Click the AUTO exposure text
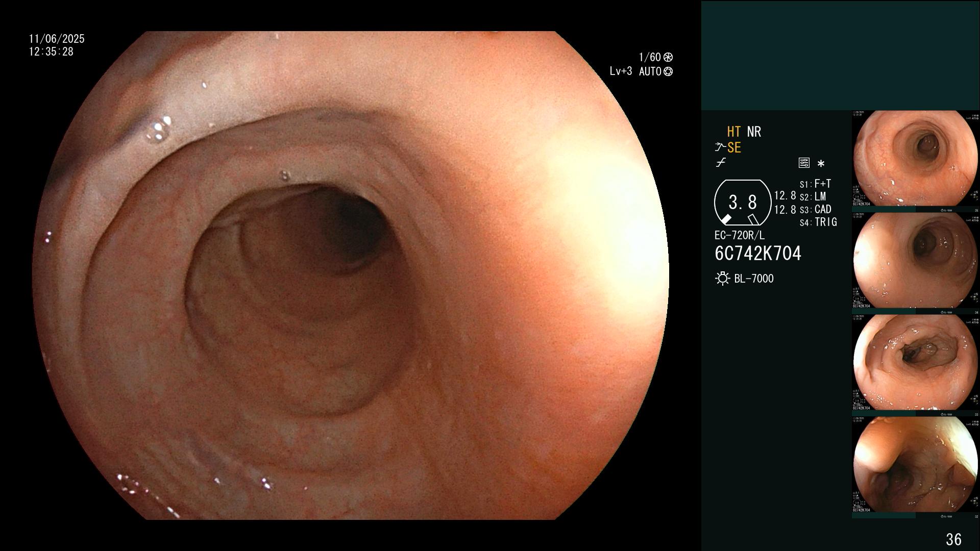The height and width of the screenshot is (551, 980). click(x=650, y=71)
